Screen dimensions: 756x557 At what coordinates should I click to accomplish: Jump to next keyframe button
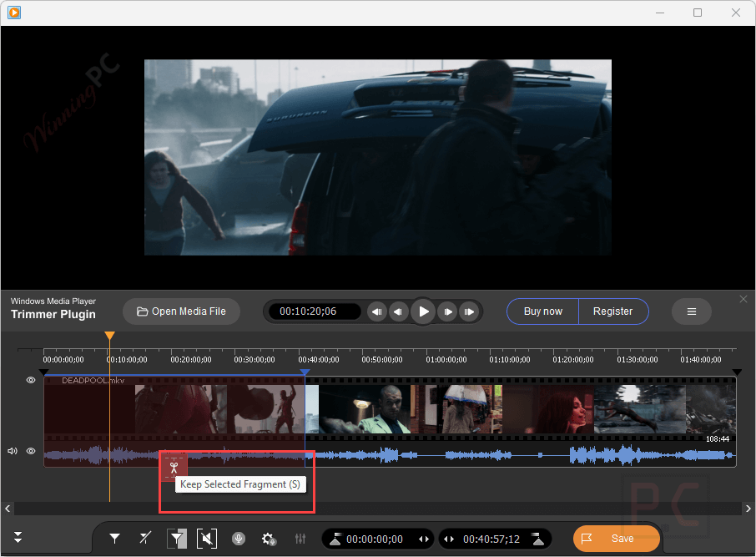click(x=469, y=311)
